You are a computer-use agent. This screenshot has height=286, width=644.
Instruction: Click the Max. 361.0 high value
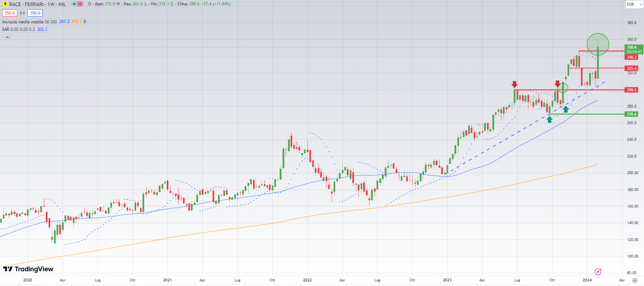click(x=133, y=4)
